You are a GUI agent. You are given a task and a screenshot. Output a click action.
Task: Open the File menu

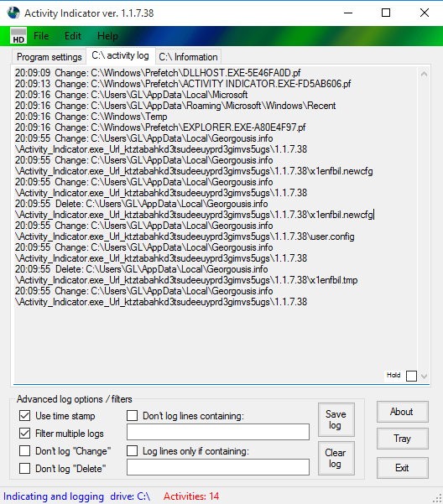41,36
